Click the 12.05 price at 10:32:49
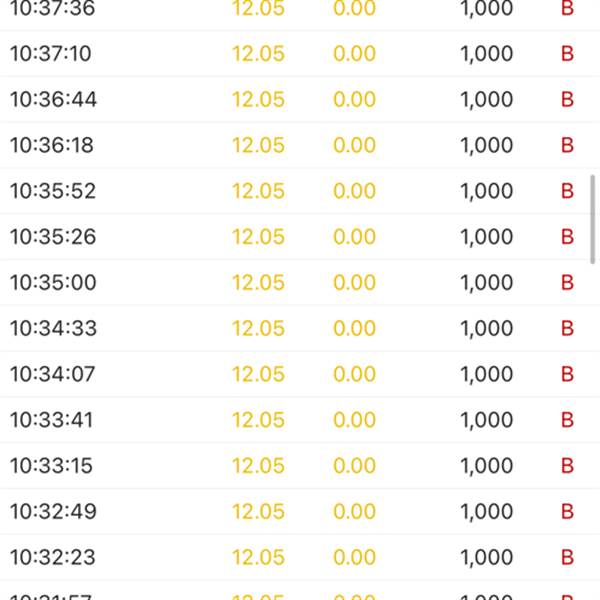The height and width of the screenshot is (600, 600). [x=258, y=512]
